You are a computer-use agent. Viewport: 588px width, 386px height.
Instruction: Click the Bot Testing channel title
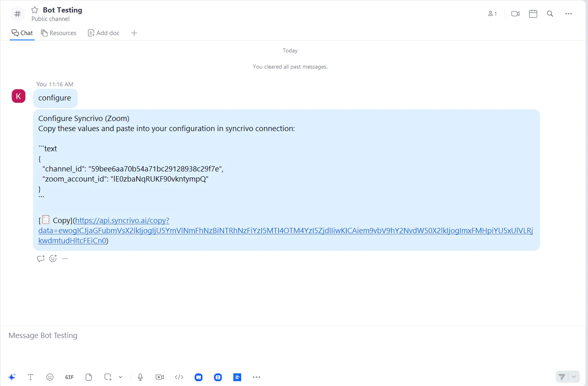pyautogui.click(x=63, y=10)
